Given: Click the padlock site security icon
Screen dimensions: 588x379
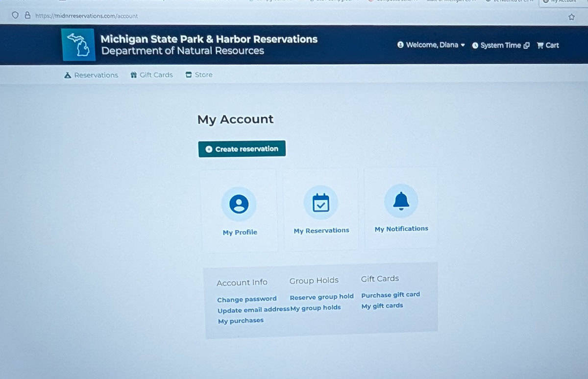Looking at the screenshot, I should 27,16.
